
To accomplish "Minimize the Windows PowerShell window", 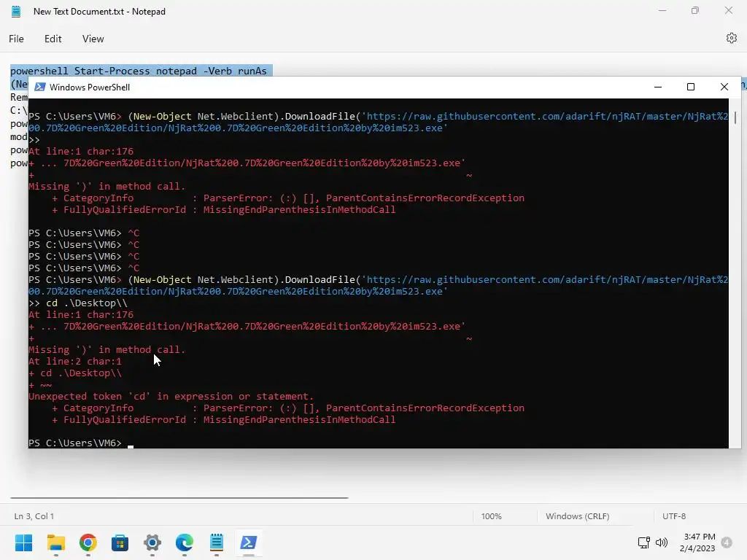I will [658, 87].
